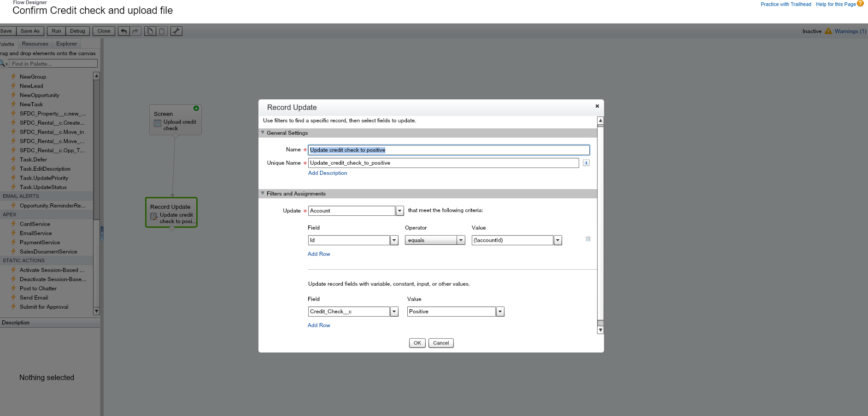Open the Update object dropdown arrow
The height and width of the screenshot is (416, 868).
400,211
